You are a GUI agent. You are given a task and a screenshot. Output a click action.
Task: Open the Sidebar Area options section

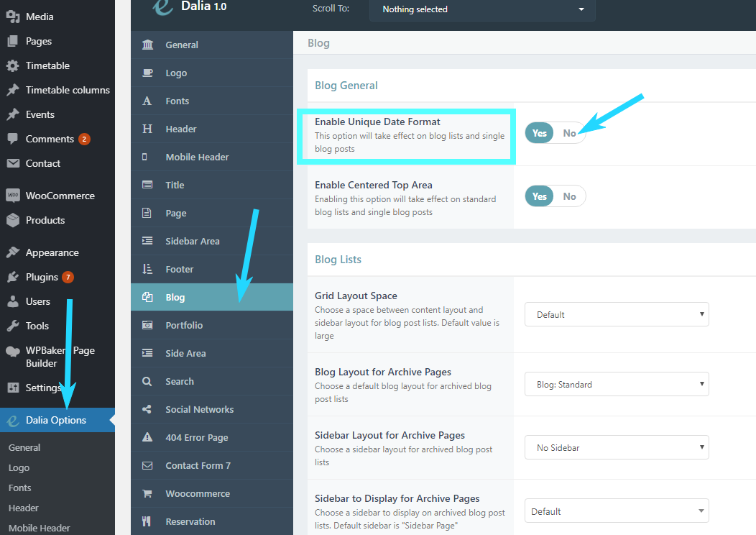212,241
